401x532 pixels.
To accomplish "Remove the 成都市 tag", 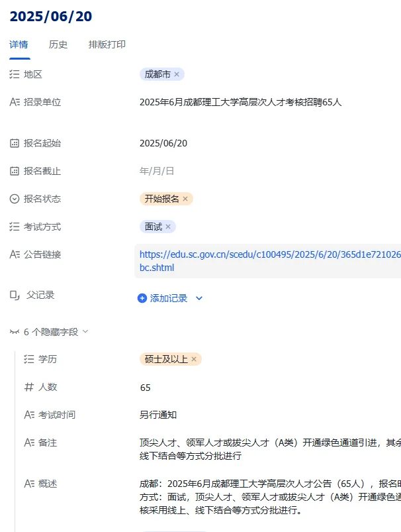I will (177, 74).
